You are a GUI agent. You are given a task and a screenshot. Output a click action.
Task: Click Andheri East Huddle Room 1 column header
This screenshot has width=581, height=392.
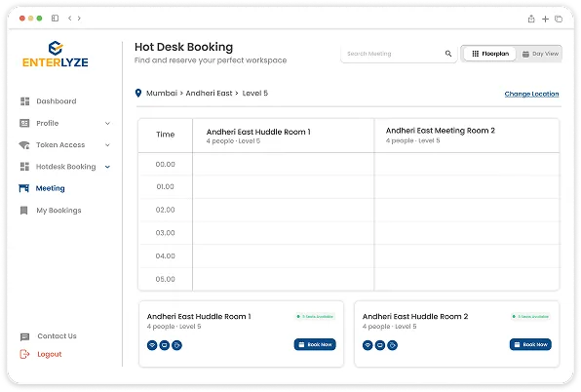pyautogui.click(x=283, y=136)
